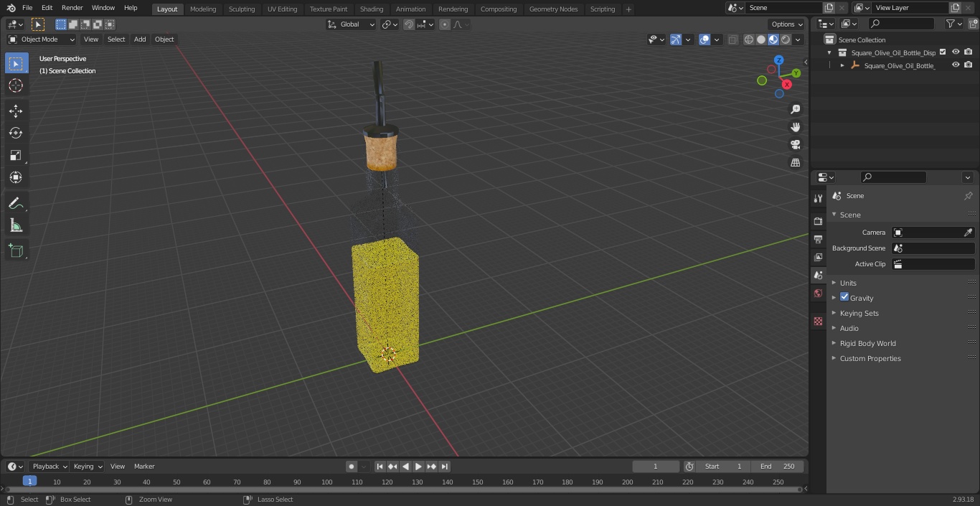Screen dimensions: 980x506
Task: Click the Keying button in timeline
Action: (x=88, y=467)
